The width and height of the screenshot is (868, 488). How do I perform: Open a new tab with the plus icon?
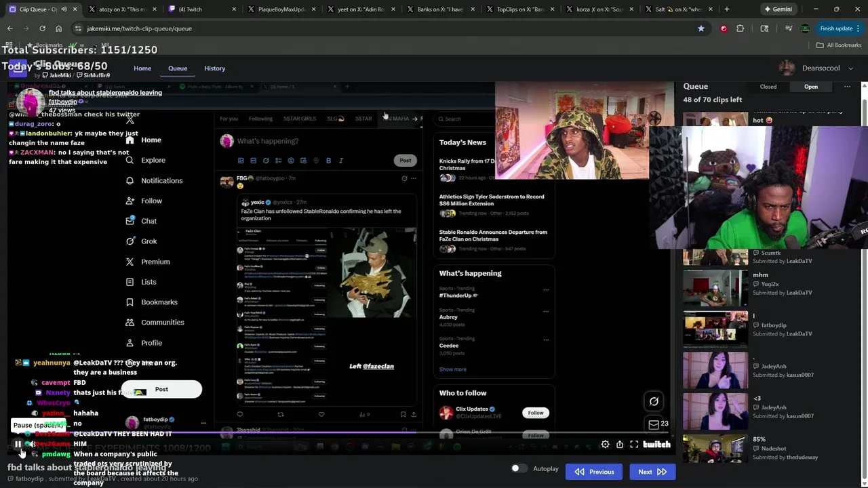pos(726,9)
